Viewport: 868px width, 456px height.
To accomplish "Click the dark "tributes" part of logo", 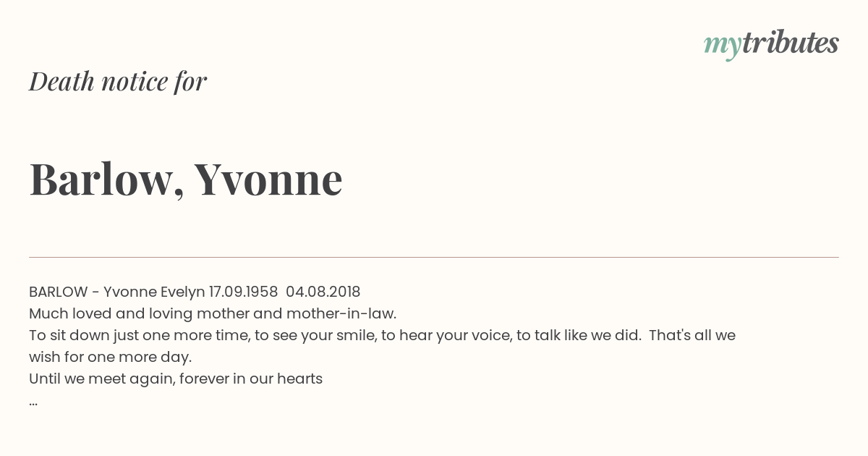I will (791, 43).
